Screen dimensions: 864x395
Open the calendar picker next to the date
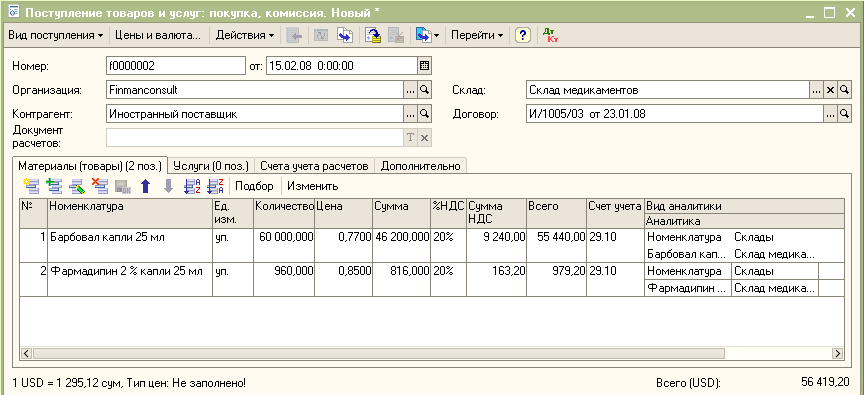pos(424,66)
